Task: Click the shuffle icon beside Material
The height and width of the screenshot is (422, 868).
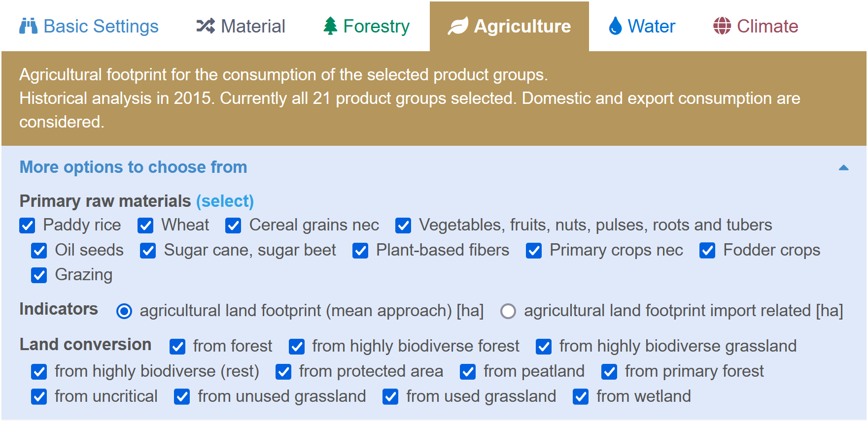Action: [206, 26]
